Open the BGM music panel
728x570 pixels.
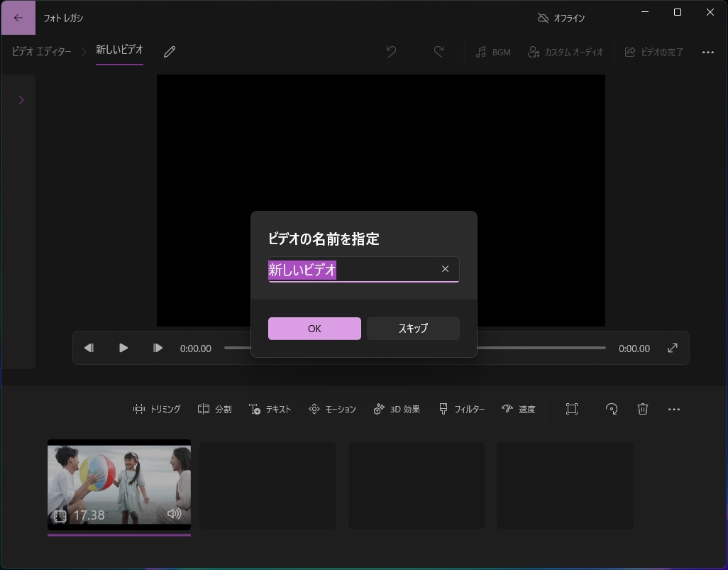tap(493, 52)
